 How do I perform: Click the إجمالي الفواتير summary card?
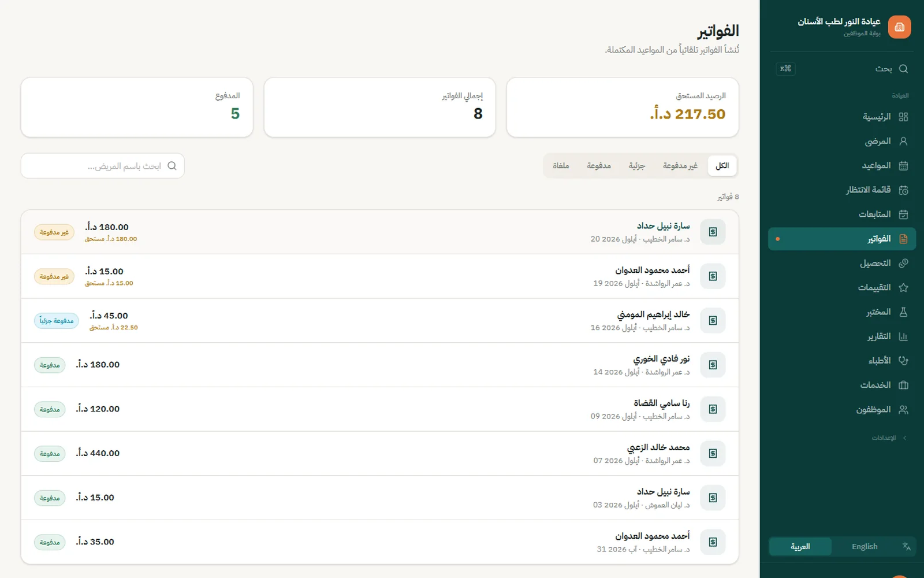[379, 108]
